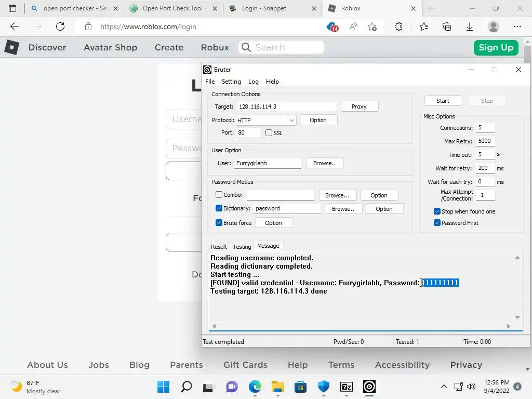Open taskbar Search magnifier icon

click(187, 387)
